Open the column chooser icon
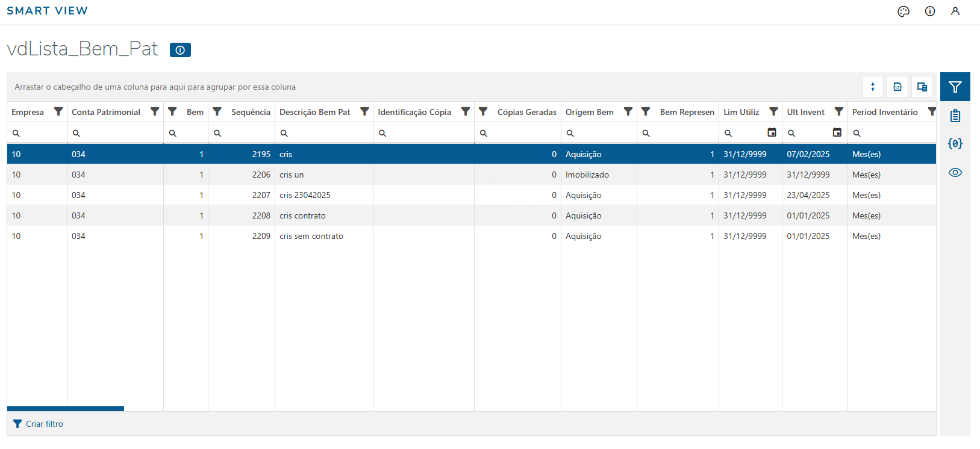 click(x=922, y=87)
